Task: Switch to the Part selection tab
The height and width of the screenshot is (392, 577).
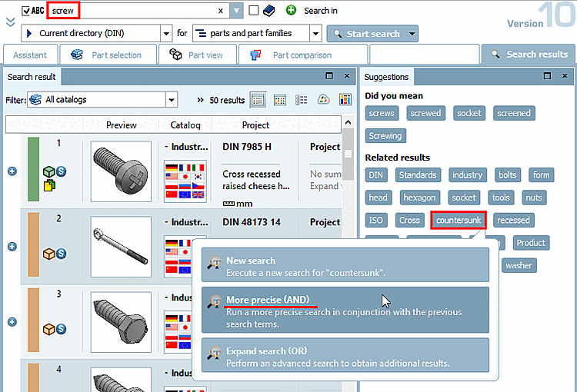Action: pyautogui.click(x=108, y=55)
